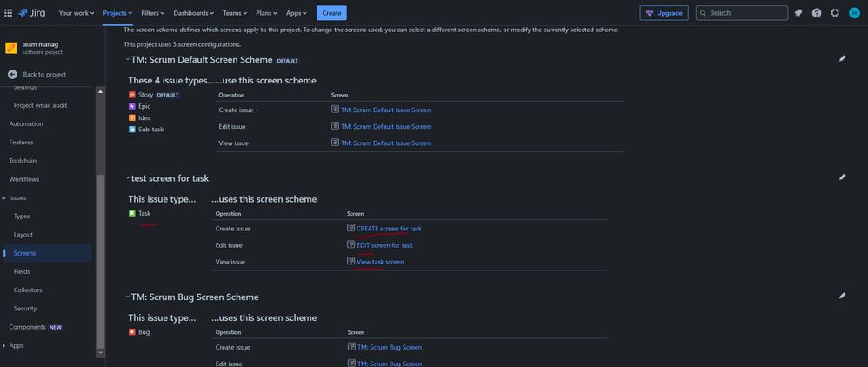Click screen icon beside EDIT screen for task
The width and height of the screenshot is (868, 367).
pos(351,244)
